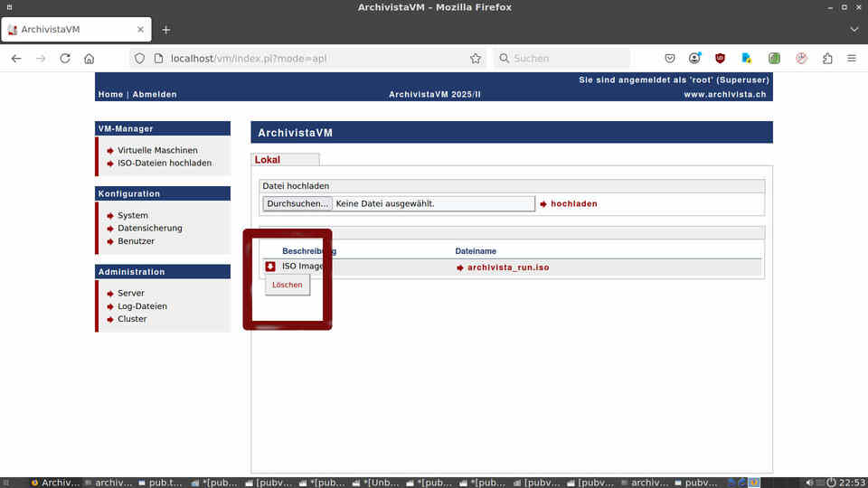
Task: Click the Dateiname column header
Action: coord(476,251)
